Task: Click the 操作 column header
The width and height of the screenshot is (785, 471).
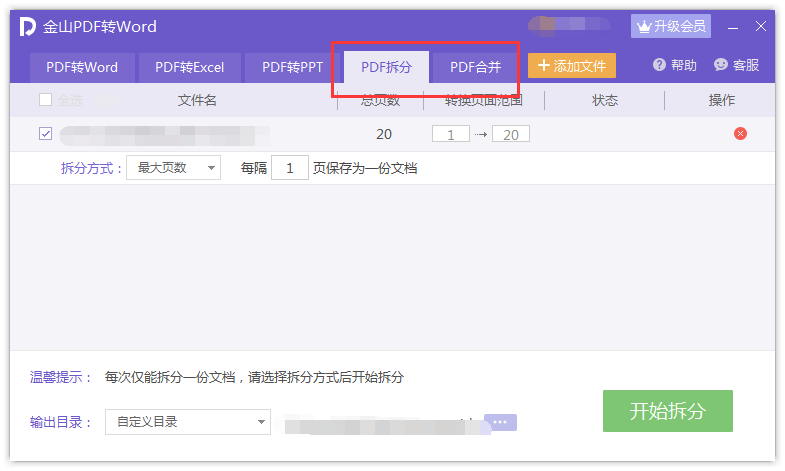Action: click(x=721, y=100)
